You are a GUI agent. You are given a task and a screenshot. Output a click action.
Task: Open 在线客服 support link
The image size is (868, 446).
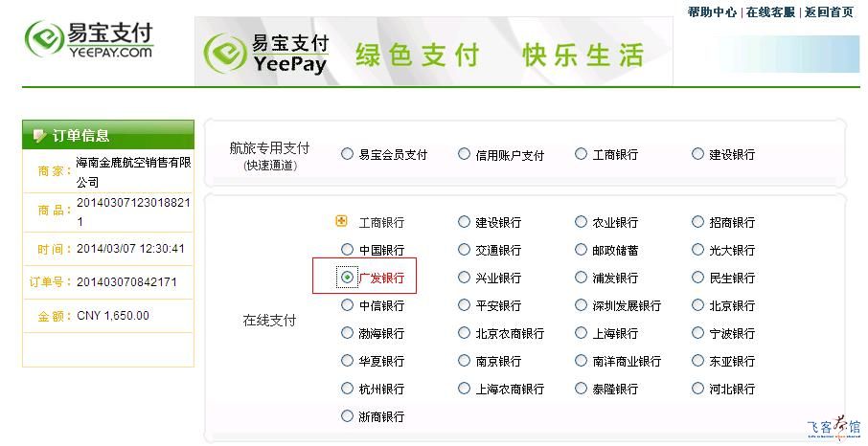coord(770,12)
